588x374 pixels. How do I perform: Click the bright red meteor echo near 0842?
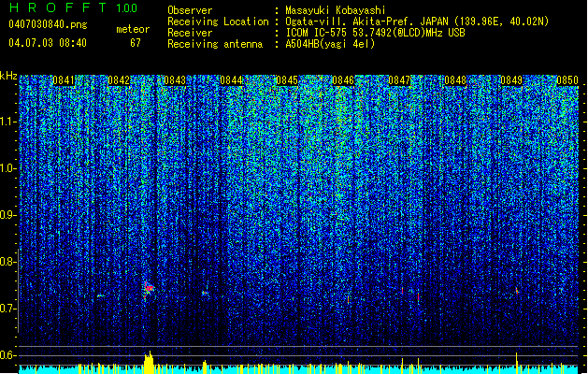[x=149, y=289]
